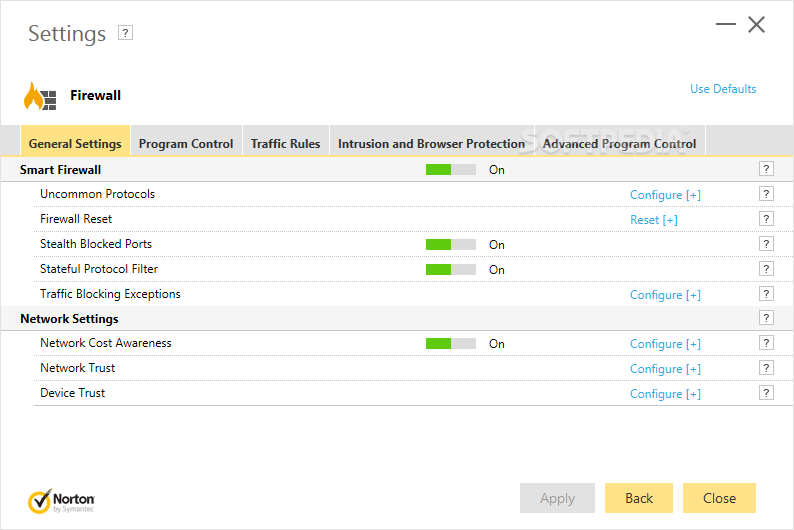Expand Configure for Uncommon Protocols
Image resolution: width=794 pixels, height=530 pixels.
click(x=665, y=195)
